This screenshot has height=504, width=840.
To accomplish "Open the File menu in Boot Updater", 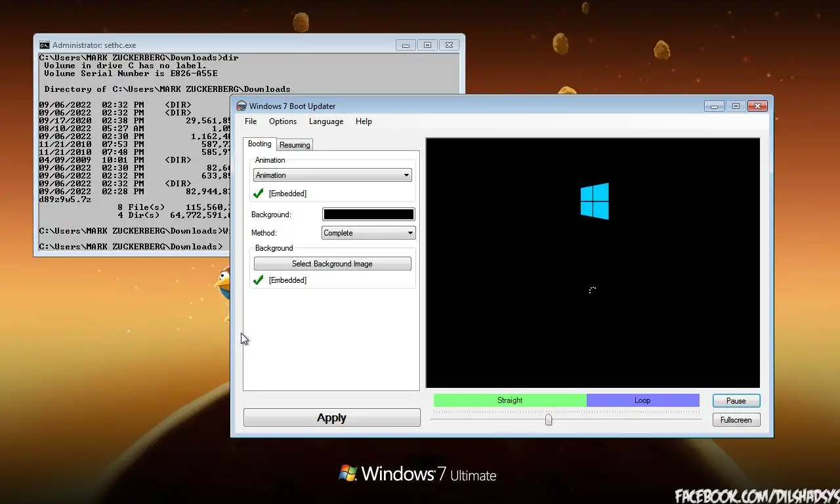I will pyautogui.click(x=251, y=121).
